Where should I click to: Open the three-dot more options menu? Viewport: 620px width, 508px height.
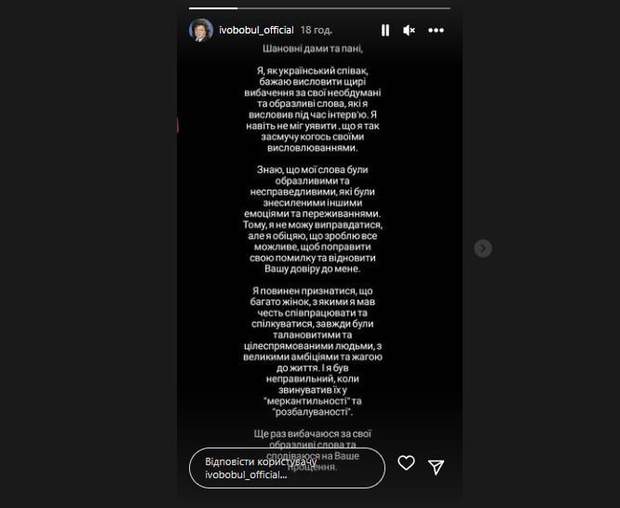(x=436, y=30)
